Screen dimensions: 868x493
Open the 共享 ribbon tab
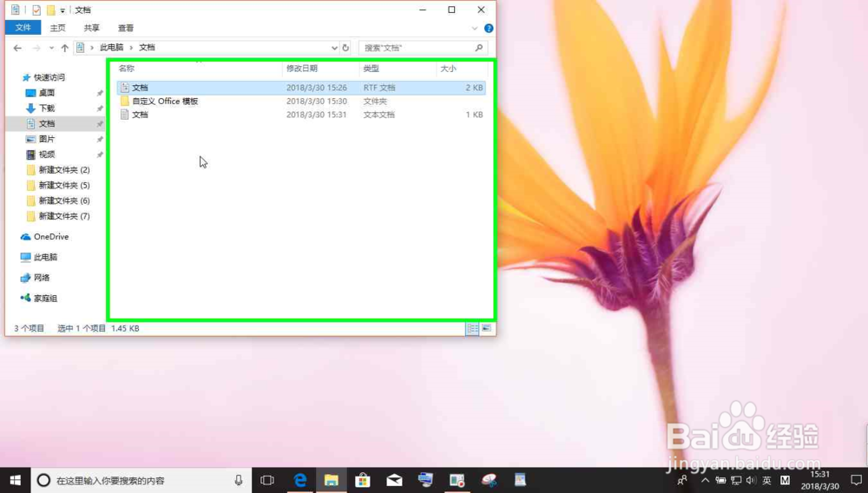pyautogui.click(x=91, y=28)
